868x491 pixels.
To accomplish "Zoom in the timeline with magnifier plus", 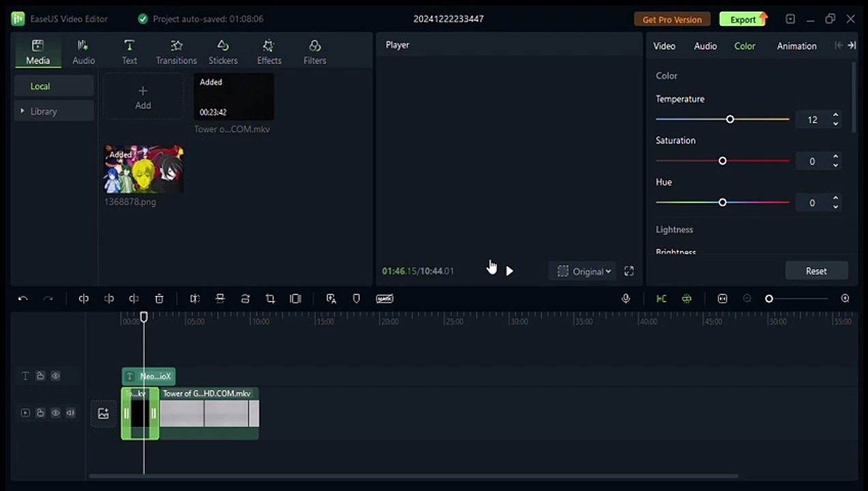I will pos(845,299).
